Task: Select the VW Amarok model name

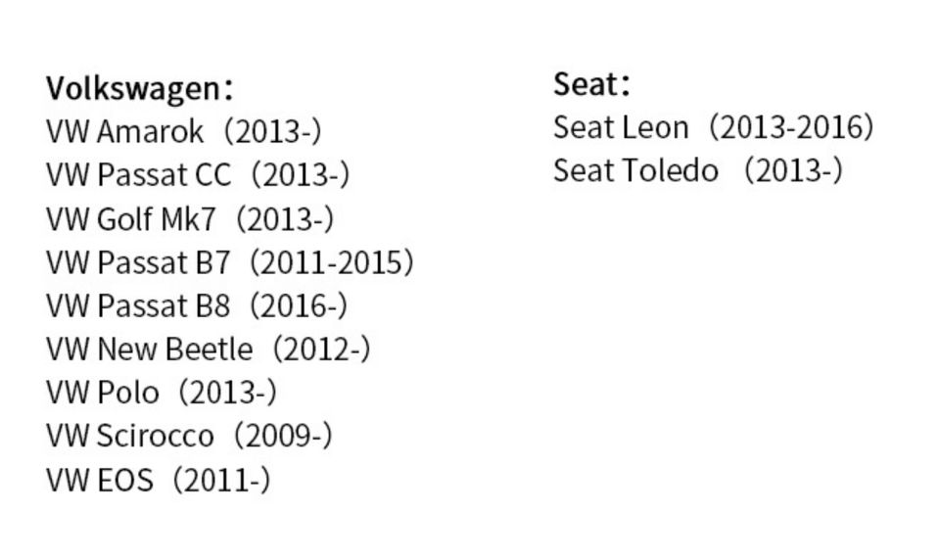Action: [x=125, y=130]
